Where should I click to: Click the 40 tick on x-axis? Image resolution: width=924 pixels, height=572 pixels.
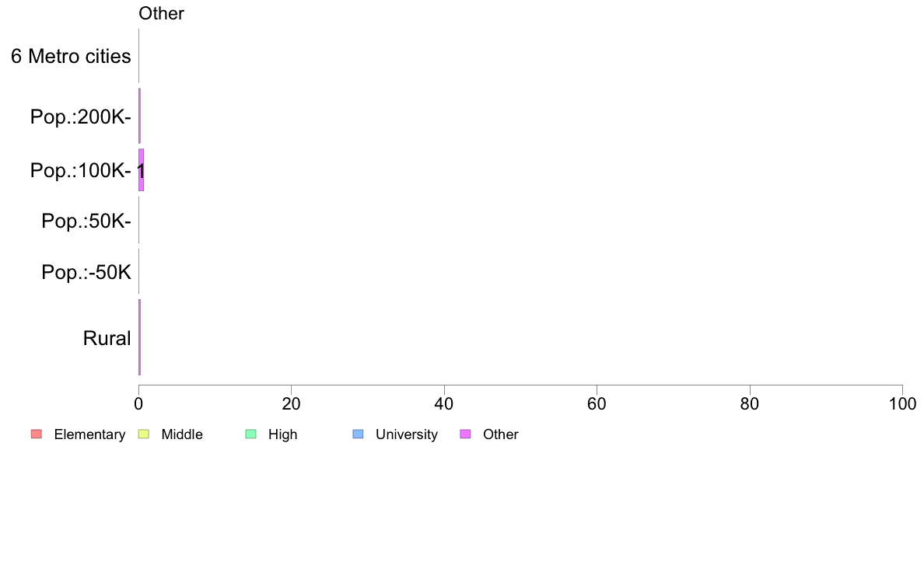[x=444, y=403]
